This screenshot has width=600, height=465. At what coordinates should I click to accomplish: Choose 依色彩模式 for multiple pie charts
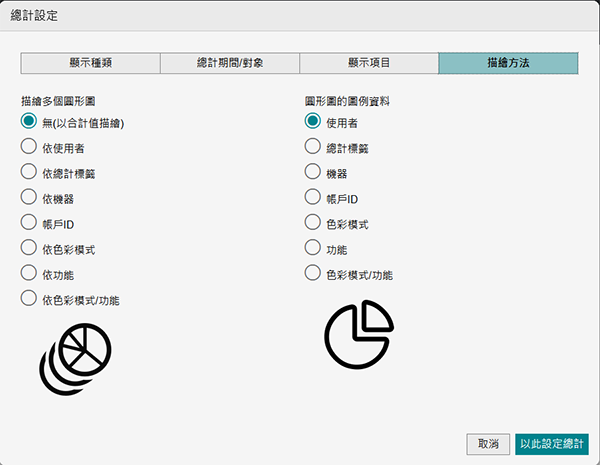pyautogui.click(x=29, y=248)
